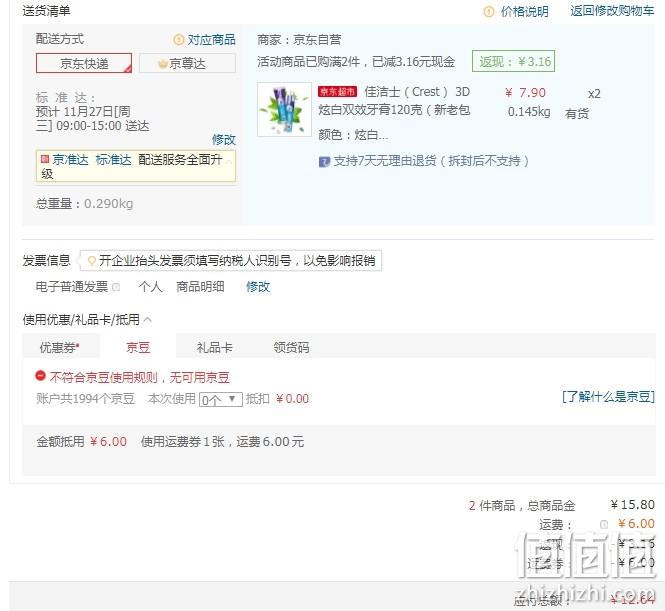Open [了解什么是京豆] link

click(608, 397)
